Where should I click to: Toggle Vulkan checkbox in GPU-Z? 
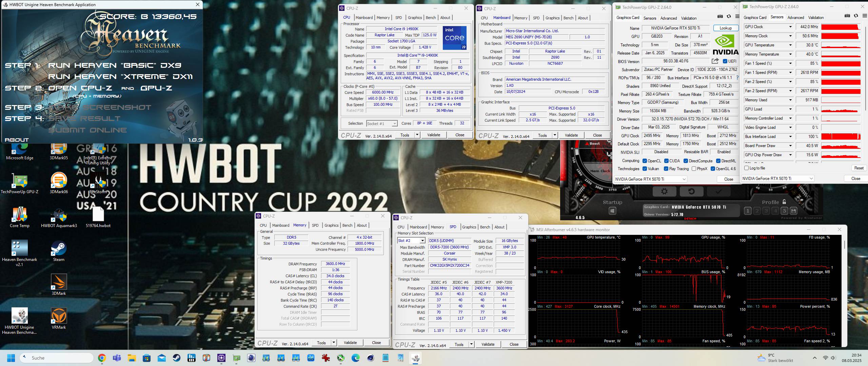(x=645, y=169)
